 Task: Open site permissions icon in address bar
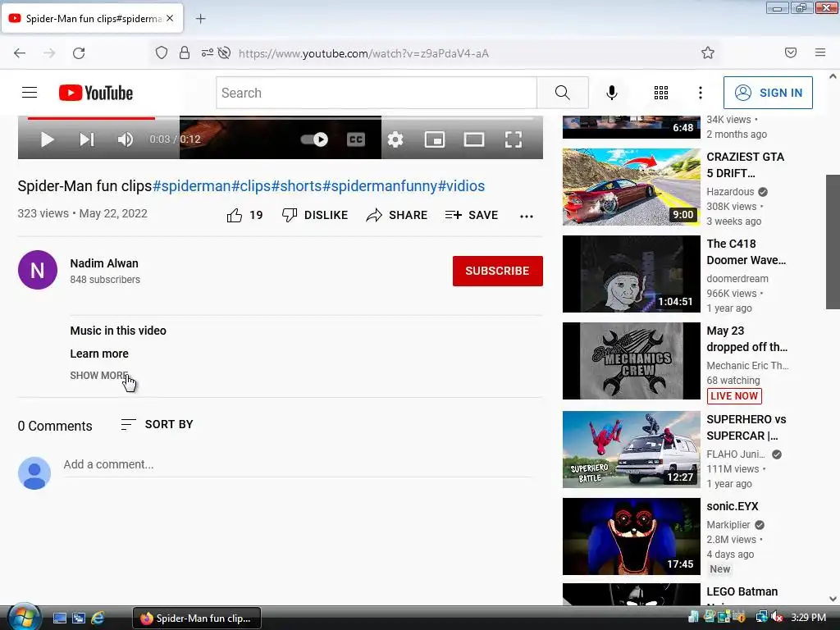click(x=208, y=52)
